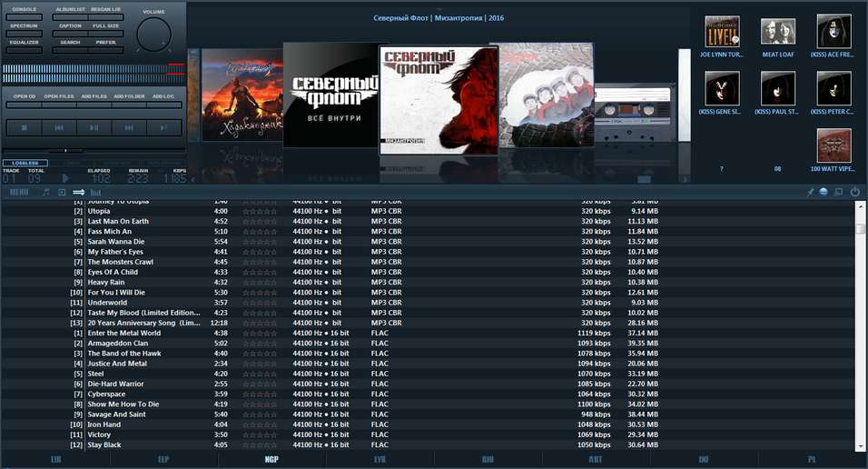Skip to the next track
The width and height of the screenshot is (868, 469).
pos(128,127)
